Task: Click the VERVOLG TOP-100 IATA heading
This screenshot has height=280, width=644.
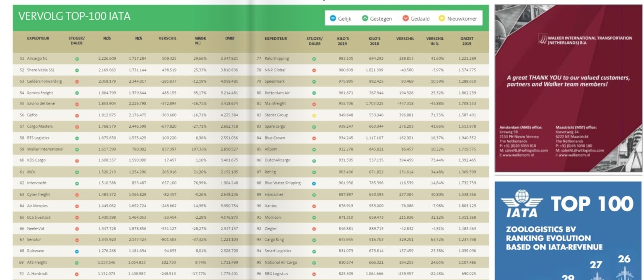Action: 74,16
